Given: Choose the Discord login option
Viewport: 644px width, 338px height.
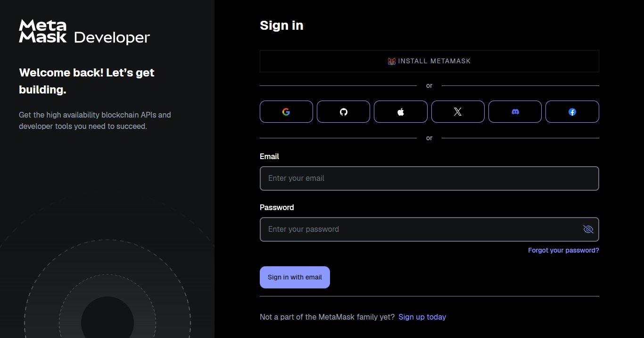Looking at the screenshot, I should pyautogui.click(x=515, y=111).
